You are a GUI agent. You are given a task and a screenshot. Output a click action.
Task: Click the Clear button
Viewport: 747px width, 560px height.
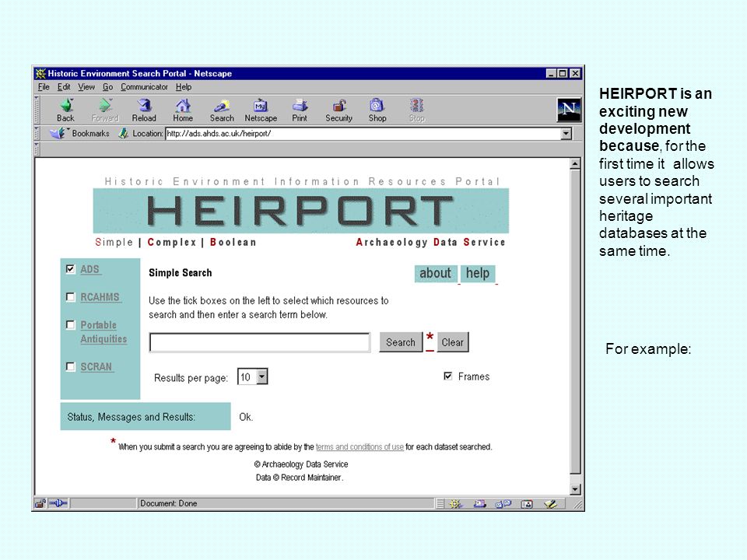pyautogui.click(x=453, y=342)
